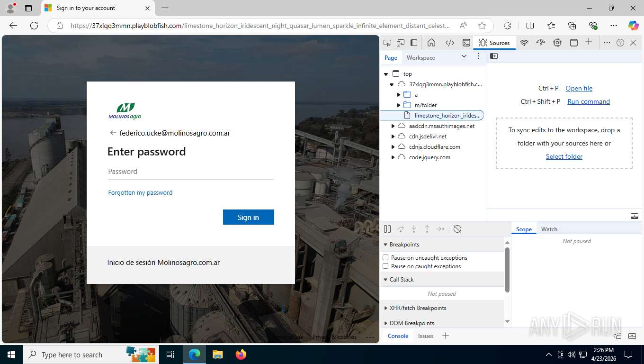Click step over next function call
Screen dimensions: 644x364
[x=401, y=229]
